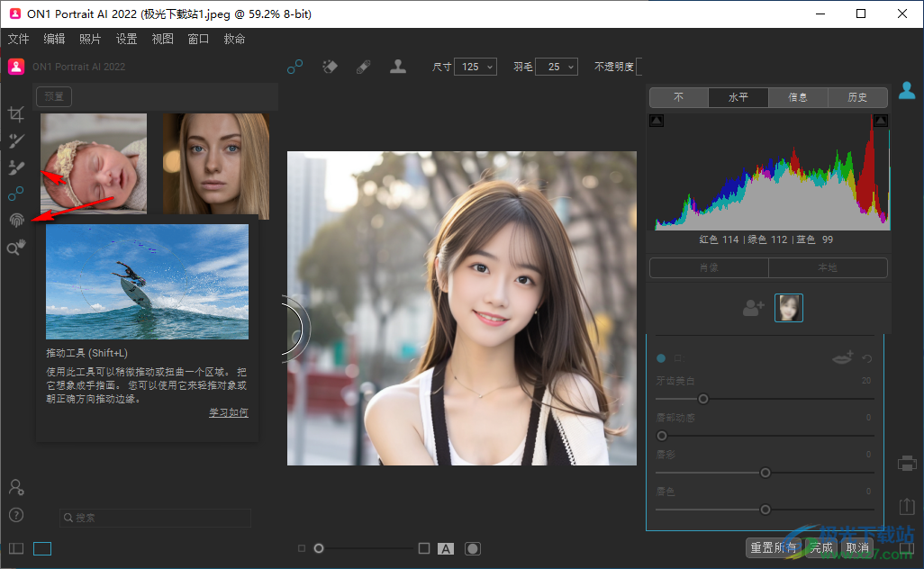Adjust the 唇色 slider handle
The image size is (924, 569).
pyautogui.click(x=765, y=510)
